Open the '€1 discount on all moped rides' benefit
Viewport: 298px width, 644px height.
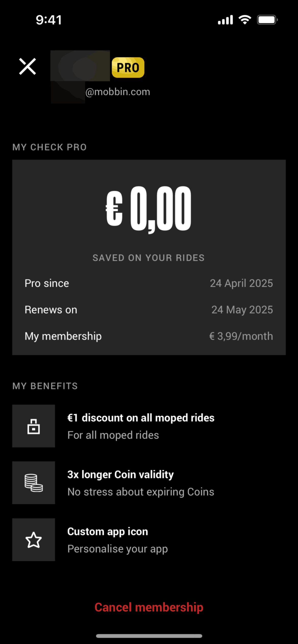(141, 418)
